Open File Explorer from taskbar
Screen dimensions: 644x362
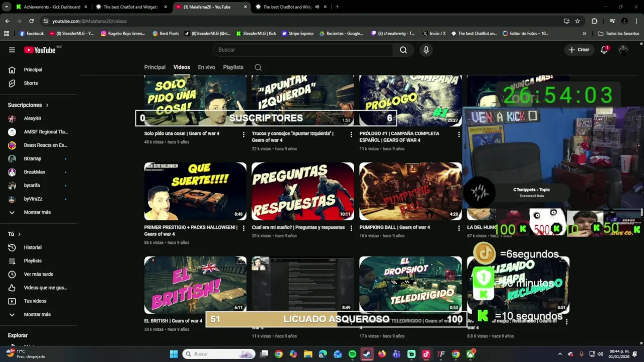coord(308,354)
